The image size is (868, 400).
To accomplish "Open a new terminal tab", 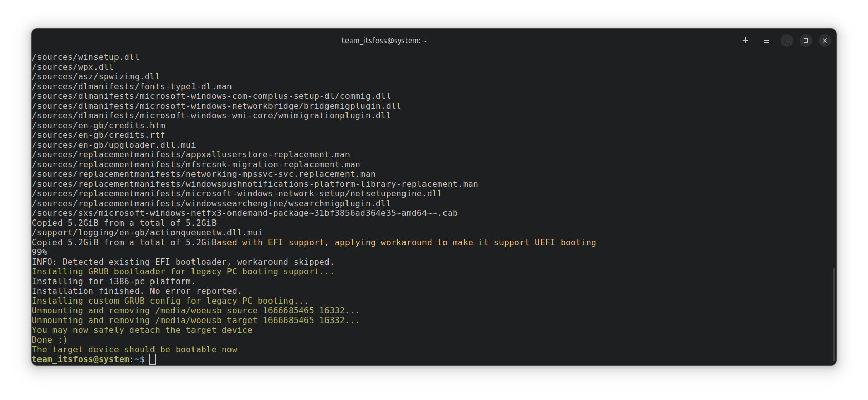I will (745, 40).
